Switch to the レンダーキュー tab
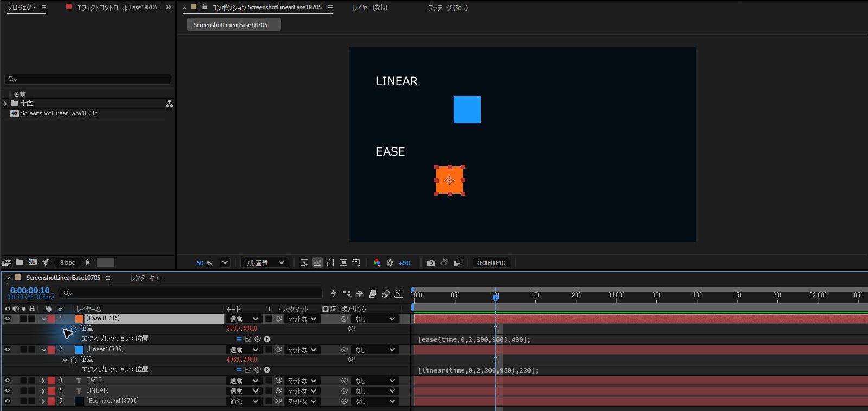The height and width of the screenshot is (411, 868). tap(146, 278)
